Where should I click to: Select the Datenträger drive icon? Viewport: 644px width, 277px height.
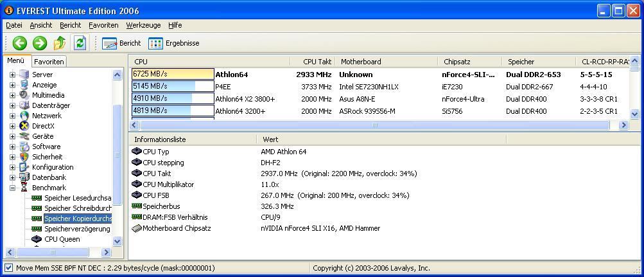(24, 105)
